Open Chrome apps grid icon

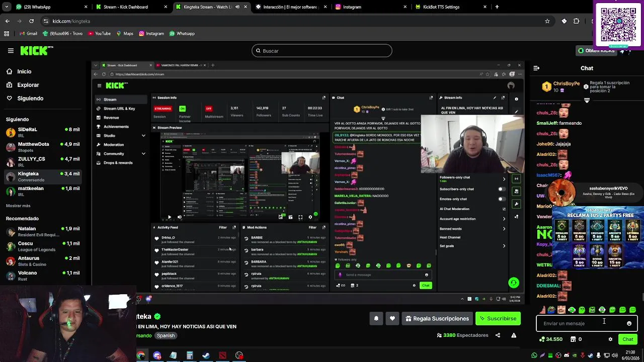coord(7,34)
